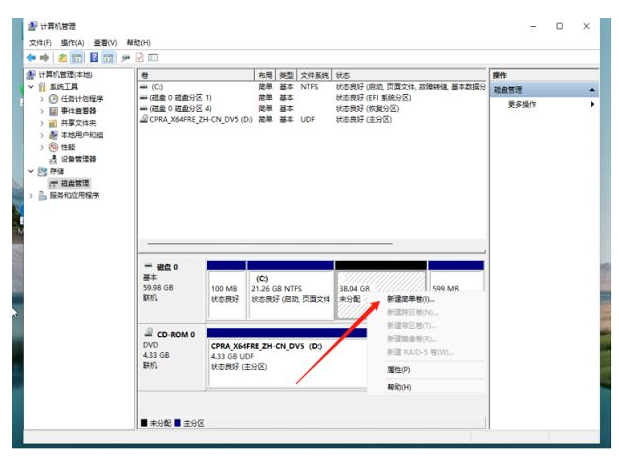
Task: Sort by the 布局 column header
Action: pyautogui.click(x=265, y=75)
